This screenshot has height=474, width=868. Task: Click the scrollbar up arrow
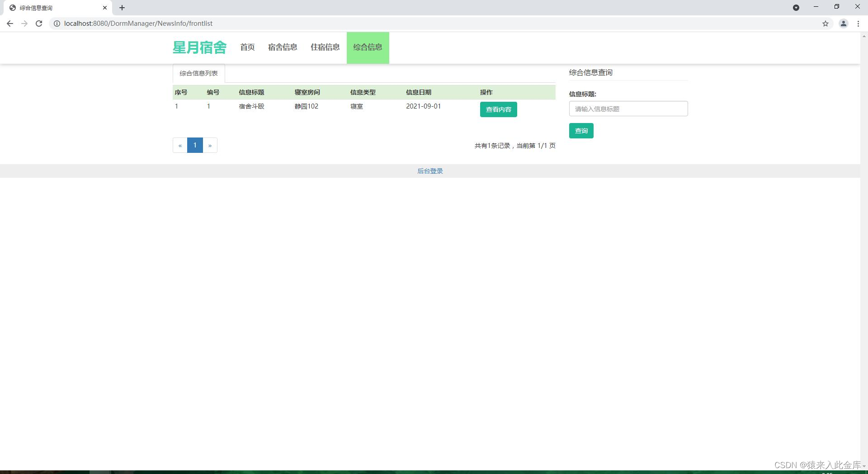(x=864, y=36)
